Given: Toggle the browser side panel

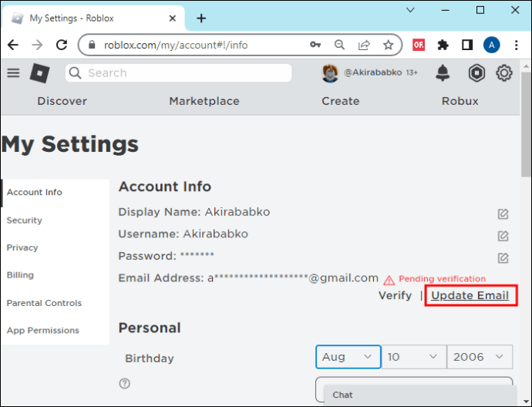Looking at the screenshot, I should (x=467, y=45).
